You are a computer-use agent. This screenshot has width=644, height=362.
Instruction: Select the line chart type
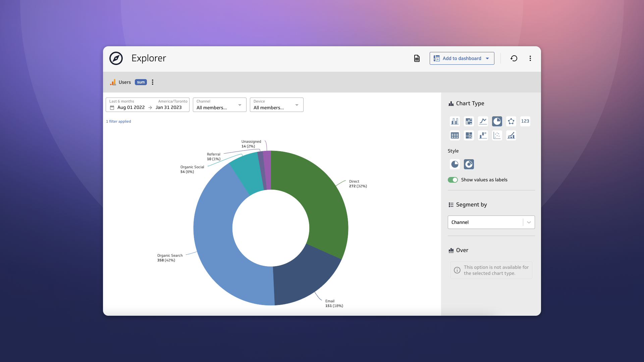(x=483, y=121)
